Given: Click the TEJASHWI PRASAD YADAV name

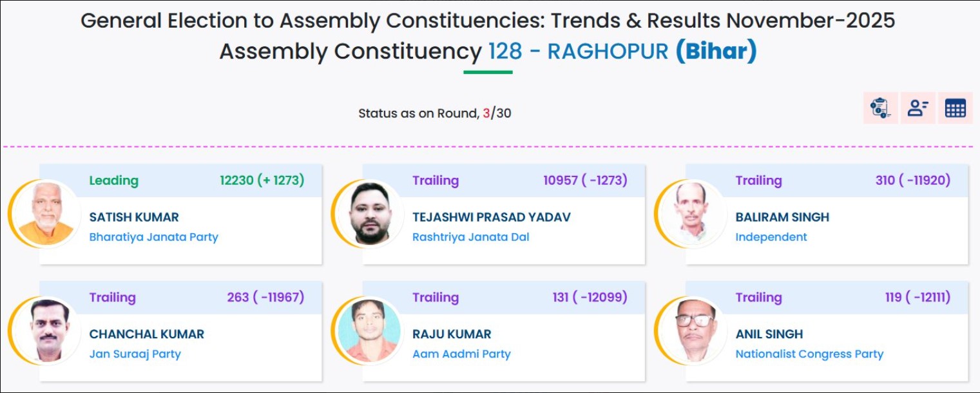Looking at the screenshot, I should click(x=491, y=217).
